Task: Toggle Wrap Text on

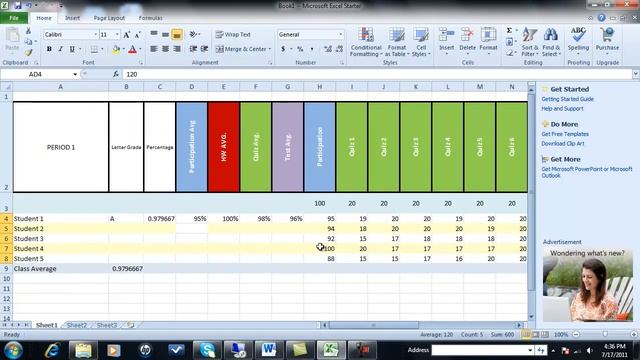Action: [x=233, y=35]
